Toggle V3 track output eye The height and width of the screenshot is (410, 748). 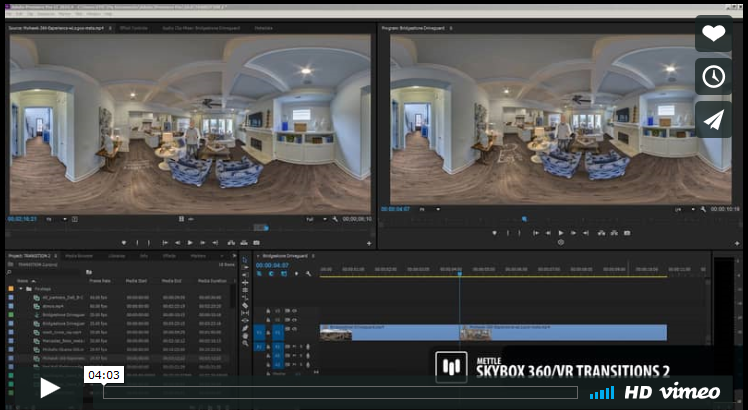pos(294,311)
